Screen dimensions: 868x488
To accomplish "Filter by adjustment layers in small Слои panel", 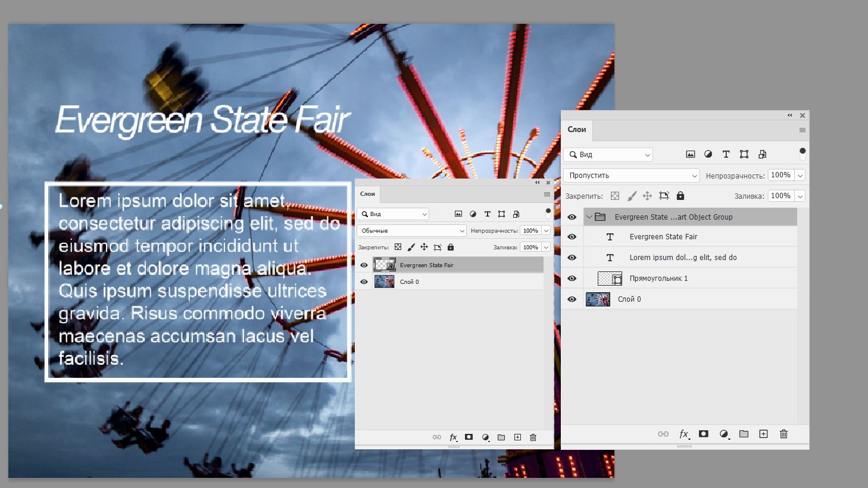I will tap(473, 214).
